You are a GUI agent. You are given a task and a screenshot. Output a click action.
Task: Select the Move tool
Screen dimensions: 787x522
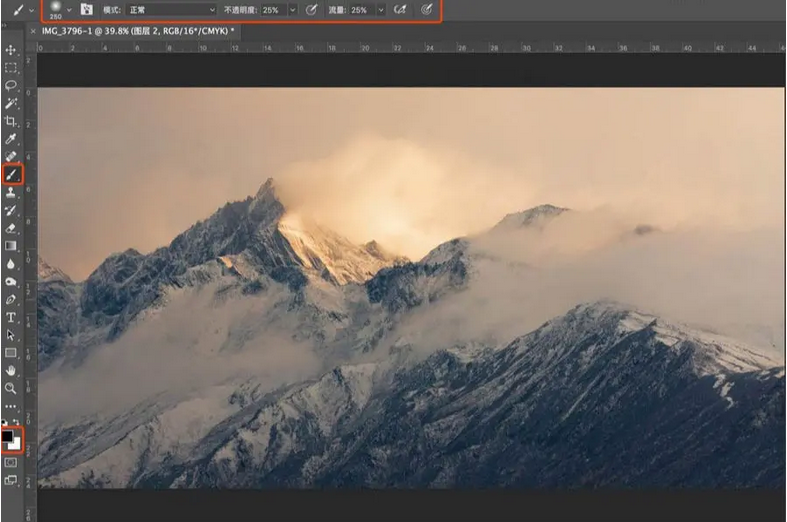pos(11,50)
